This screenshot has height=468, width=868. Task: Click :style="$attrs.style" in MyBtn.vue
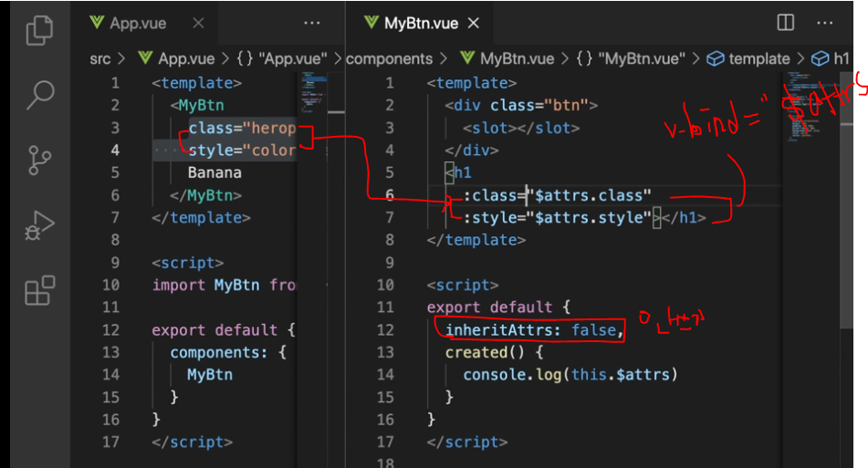coord(558,217)
